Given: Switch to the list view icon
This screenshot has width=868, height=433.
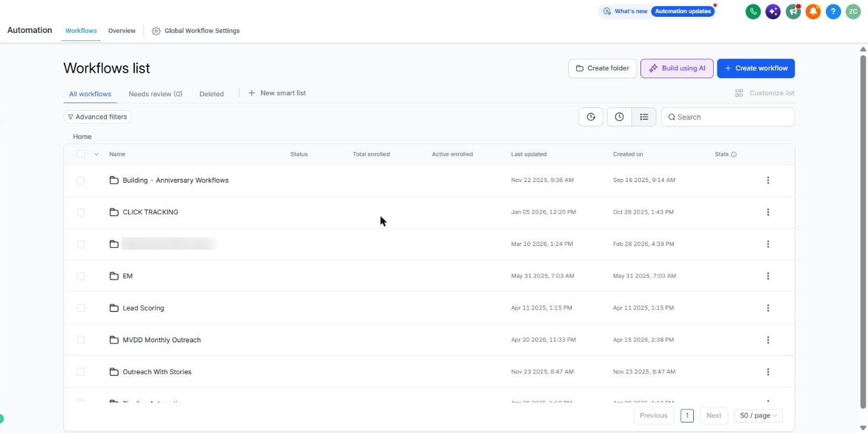Looking at the screenshot, I should 644,117.
